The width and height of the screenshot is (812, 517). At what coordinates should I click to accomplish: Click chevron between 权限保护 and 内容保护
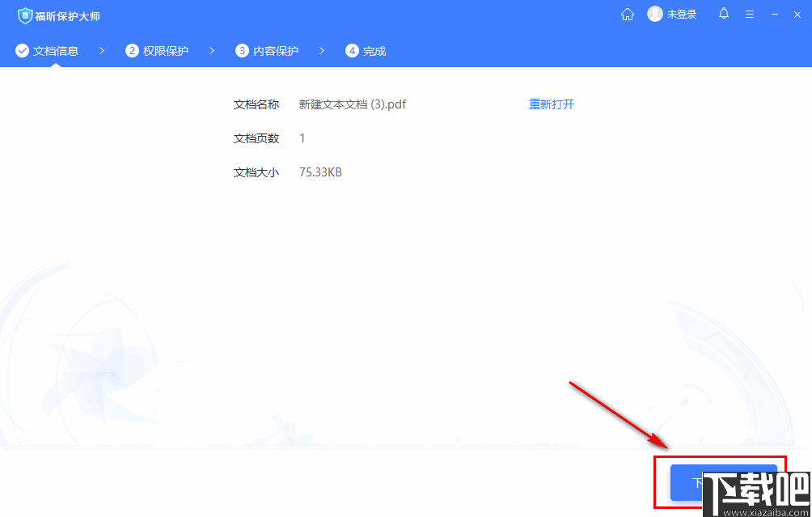pyautogui.click(x=211, y=50)
